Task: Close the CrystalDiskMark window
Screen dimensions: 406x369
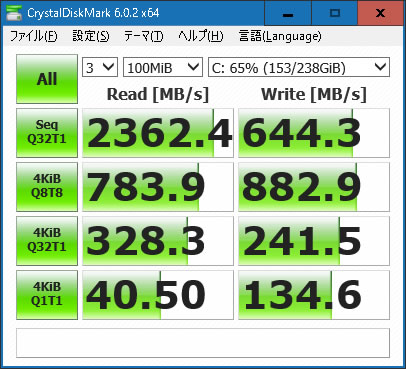Action: click(380, 13)
